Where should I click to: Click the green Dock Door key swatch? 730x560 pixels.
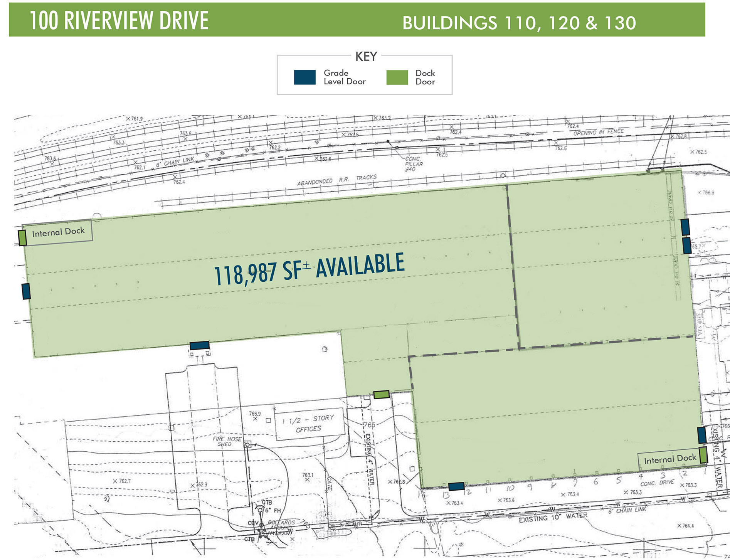tap(397, 77)
